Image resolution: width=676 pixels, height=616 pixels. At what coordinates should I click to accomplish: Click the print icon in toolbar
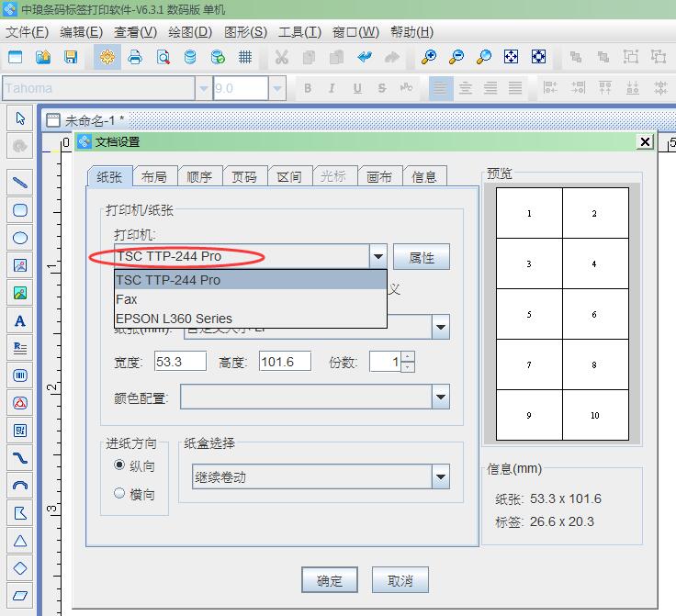click(135, 57)
